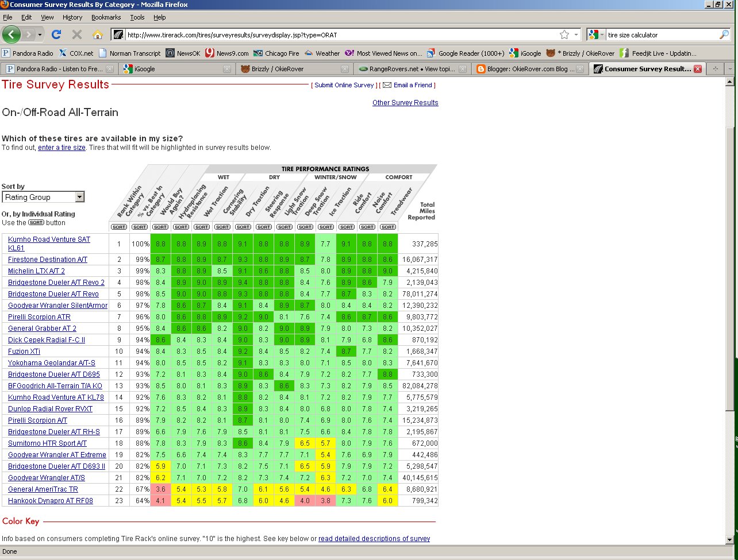Open the File menu
738x560 pixels.
[7, 17]
